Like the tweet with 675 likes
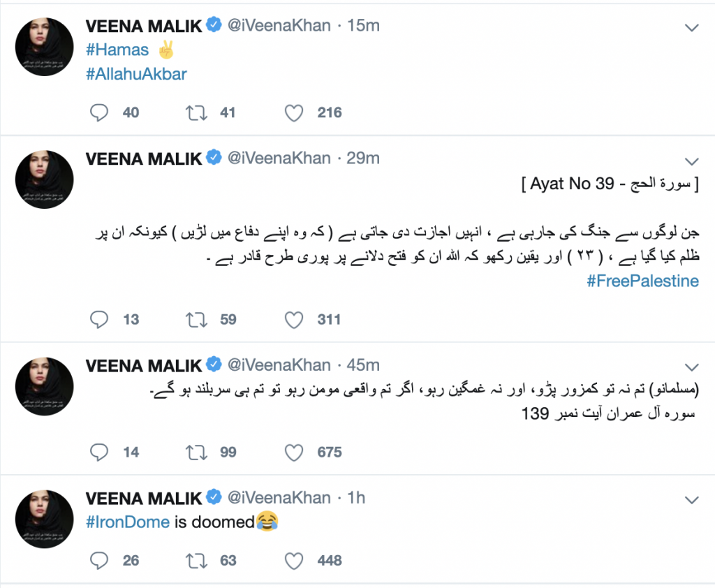Image resolution: width=715 pixels, height=588 pixels. 295,452
